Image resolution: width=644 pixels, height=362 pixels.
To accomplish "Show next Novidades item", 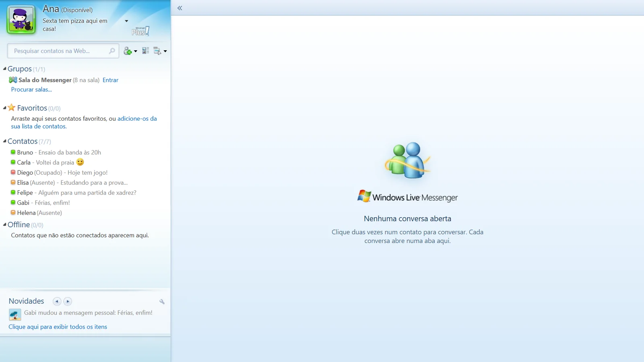I will coord(68,301).
